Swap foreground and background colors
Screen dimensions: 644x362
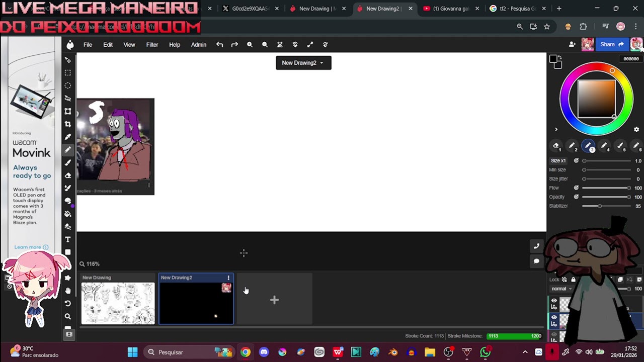tap(560, 58)
